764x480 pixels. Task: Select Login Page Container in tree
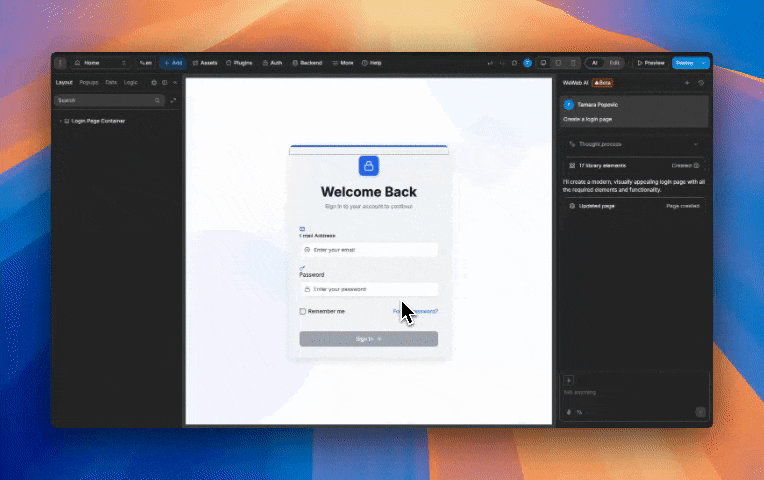tap(98, 121)
